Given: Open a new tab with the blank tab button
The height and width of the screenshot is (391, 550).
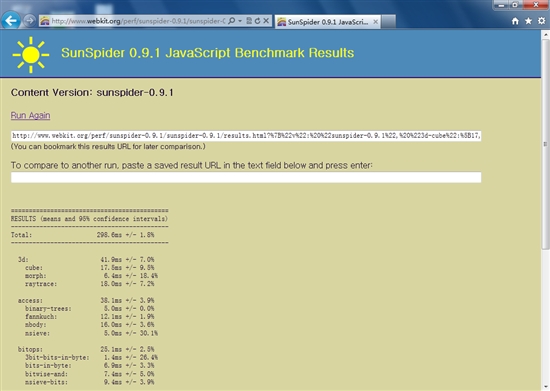Looking at the screenshot, I should click(389, 22).
